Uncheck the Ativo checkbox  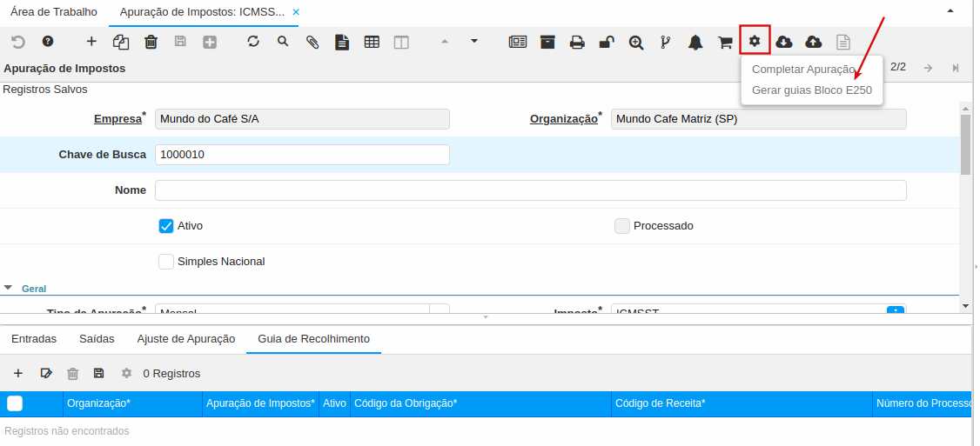click(166, 226)
